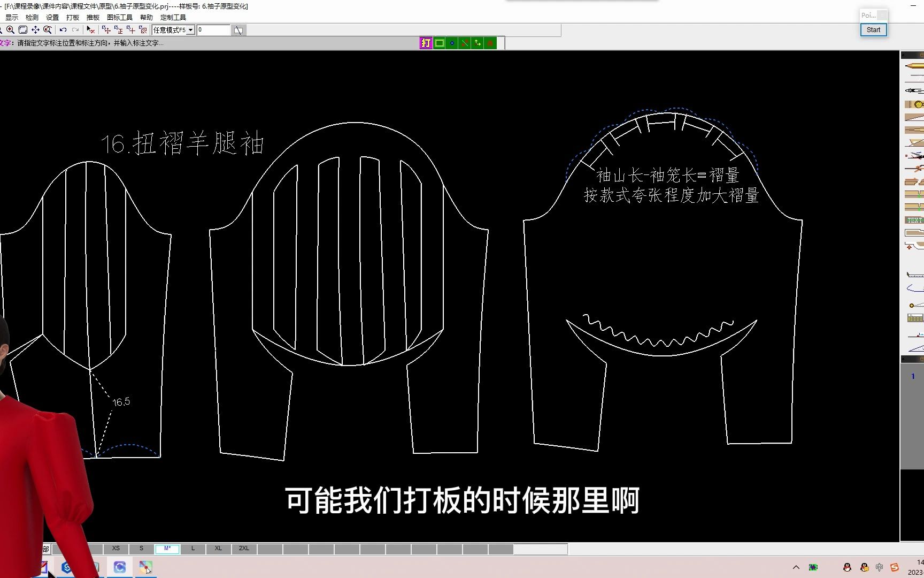Open the 显示 menu

pos(12,18)
